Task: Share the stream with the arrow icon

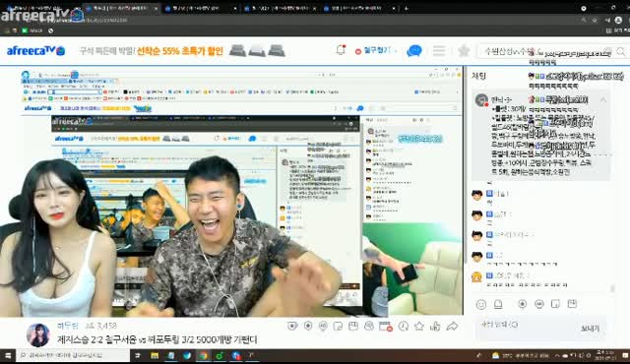Action: click(x=453, y=326)
